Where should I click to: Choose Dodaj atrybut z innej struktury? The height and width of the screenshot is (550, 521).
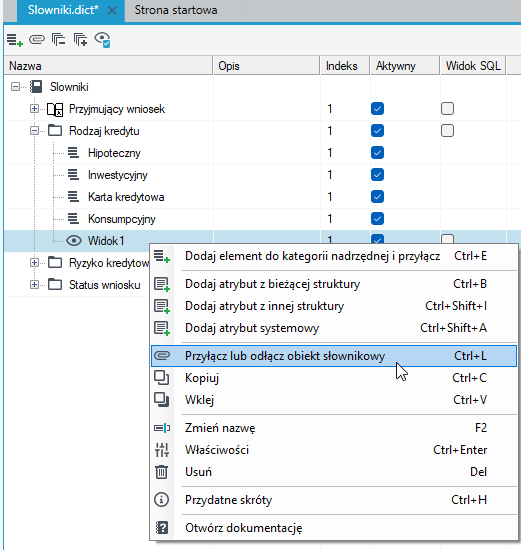click(x=334, y=306)
